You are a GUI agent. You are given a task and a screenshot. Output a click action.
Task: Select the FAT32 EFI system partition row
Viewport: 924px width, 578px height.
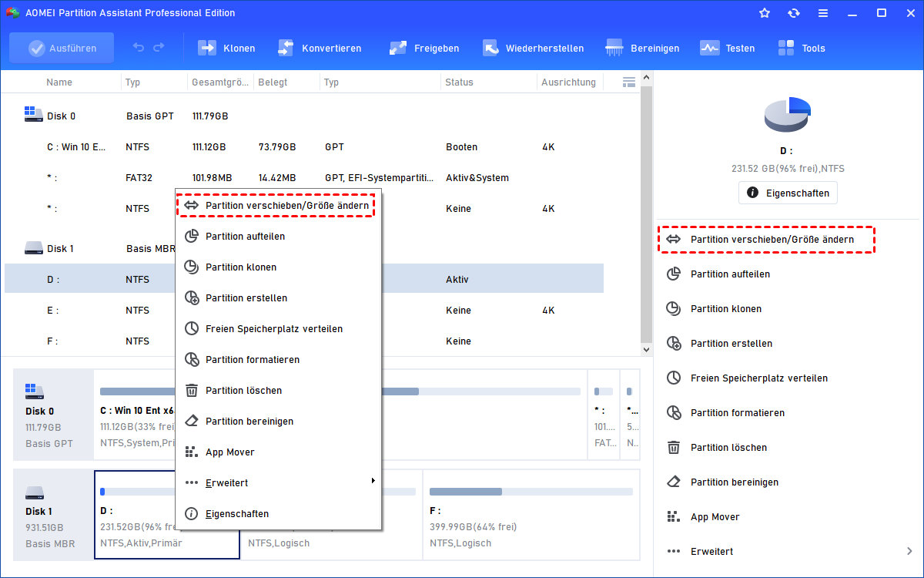pyautogui.click(x=304, y=178)
